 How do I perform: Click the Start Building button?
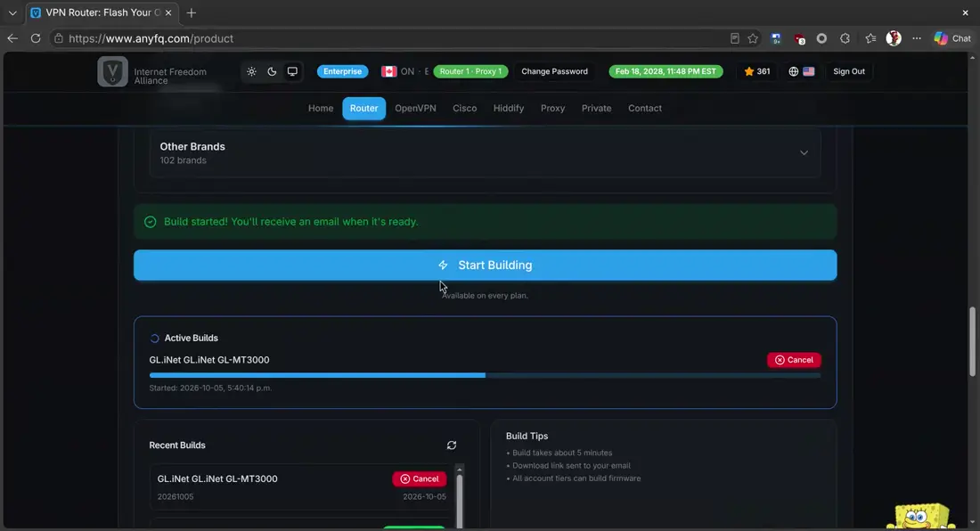[x=485, y=265]
